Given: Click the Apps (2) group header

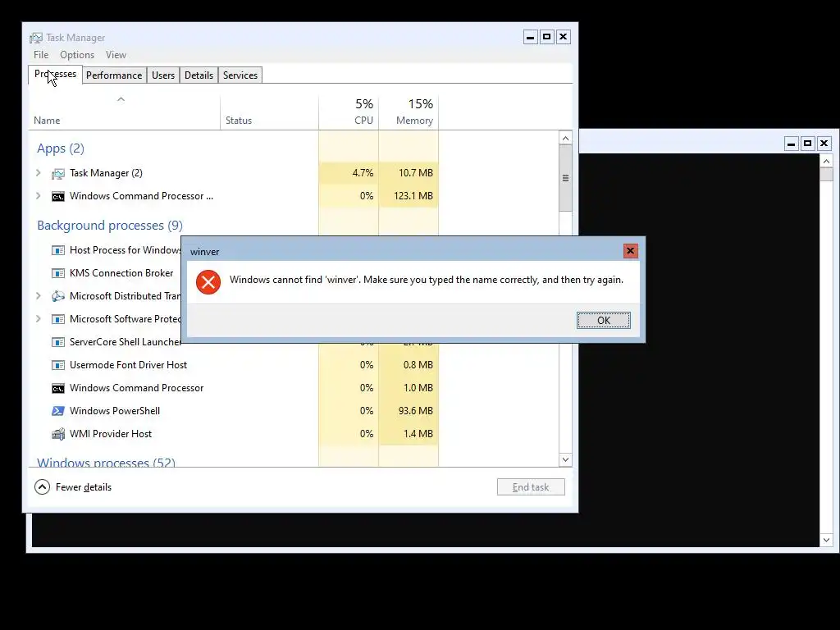Looking at the screenshot, I should click(61, 148).
